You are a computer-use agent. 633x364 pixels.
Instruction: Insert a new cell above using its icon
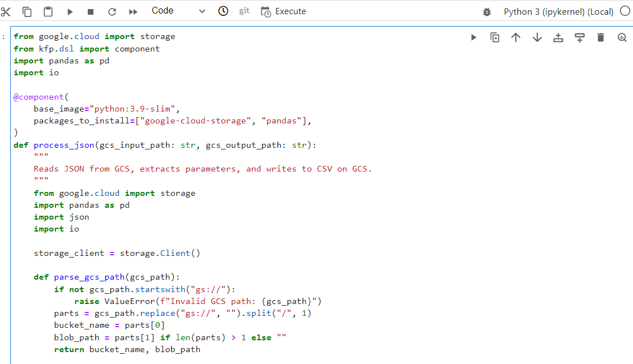pos(558,37)
